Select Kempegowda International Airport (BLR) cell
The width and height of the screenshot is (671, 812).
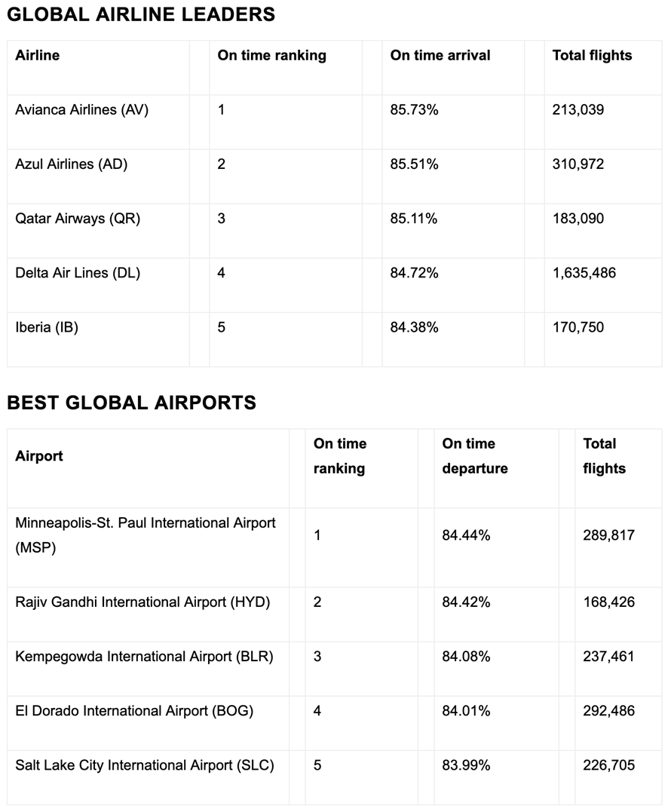144,656
